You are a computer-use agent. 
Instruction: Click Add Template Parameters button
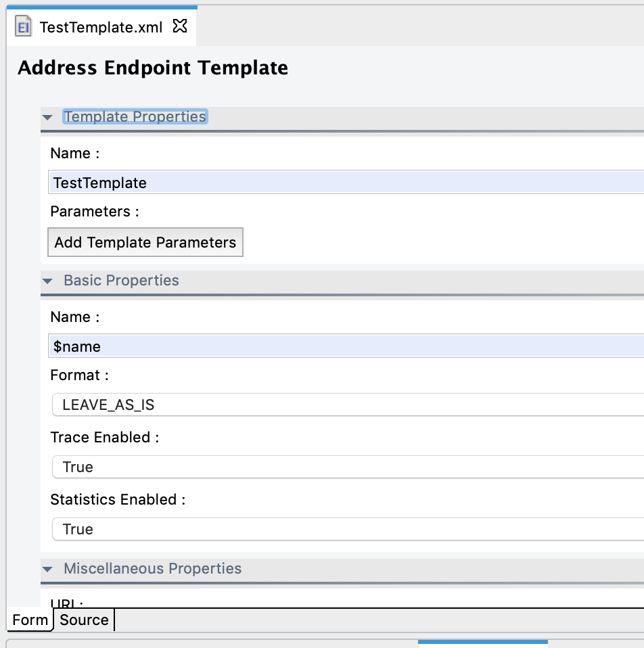click(x=145, y=242)
